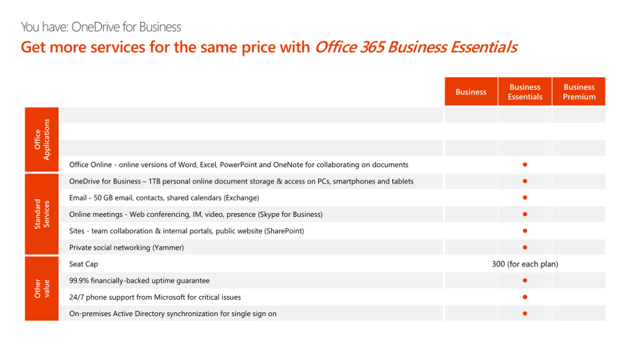Click the dot for Online meetings row
644x362 pixels.
(x=525, y=214)
